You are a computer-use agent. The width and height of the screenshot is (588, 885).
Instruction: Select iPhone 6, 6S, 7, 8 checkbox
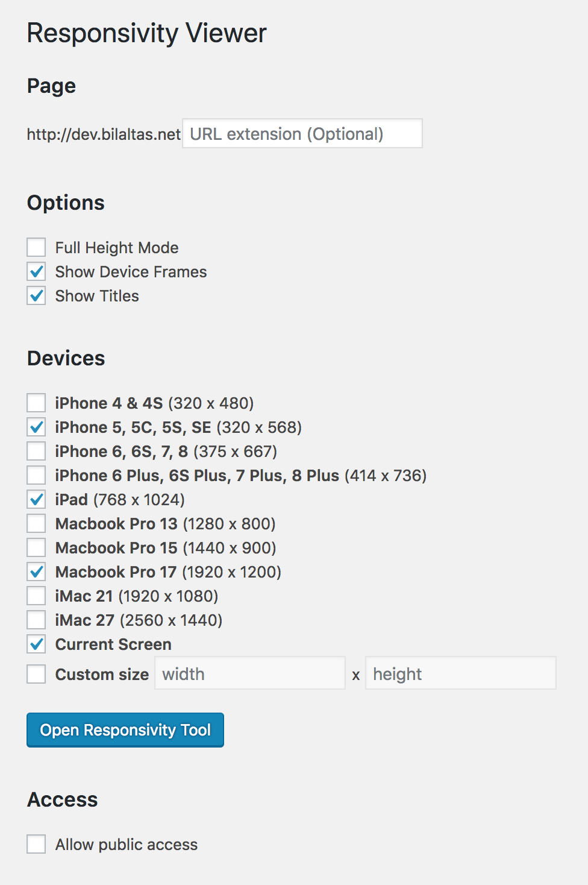(x=36, y=451)
